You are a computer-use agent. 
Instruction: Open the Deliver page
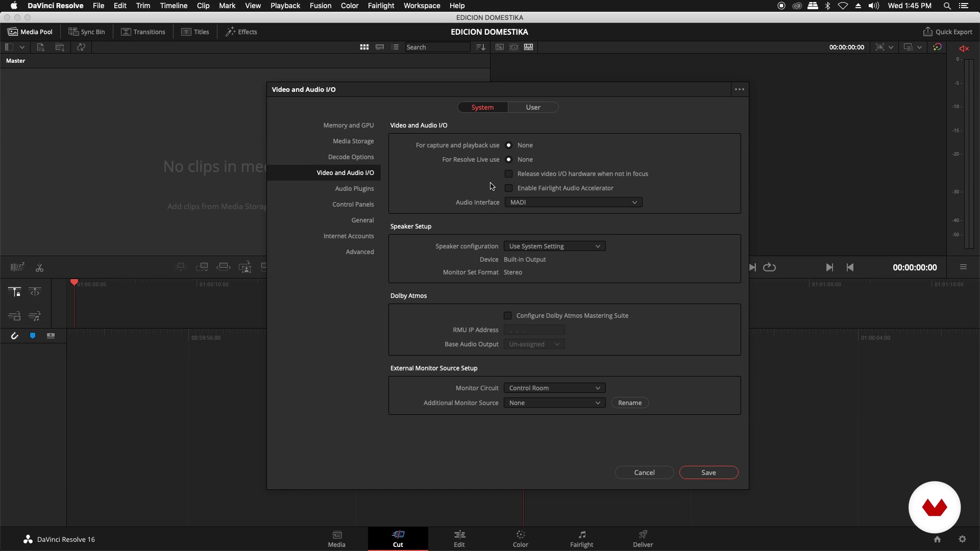click(643, 539)
